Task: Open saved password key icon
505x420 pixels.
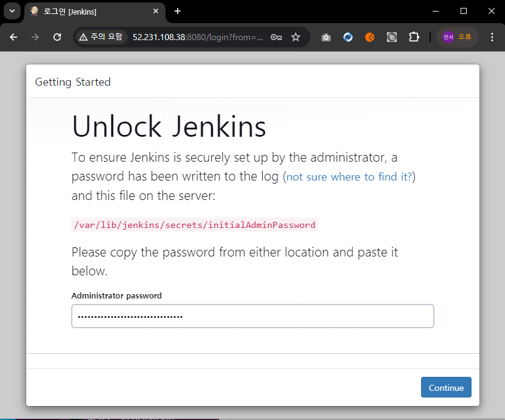Action: point(276,37)
